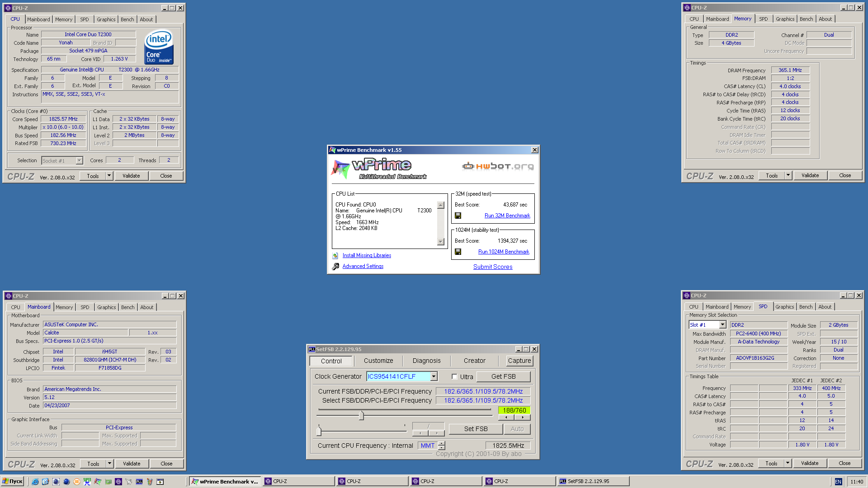Click Advanced Settings wrench icon
Screen dimensions: 868x488
click(335, 267)
